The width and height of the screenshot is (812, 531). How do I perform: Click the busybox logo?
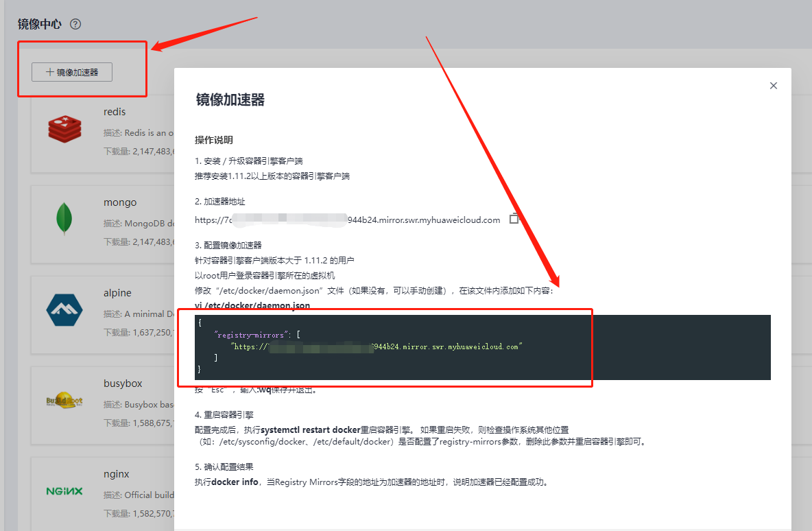coord(64,401)
